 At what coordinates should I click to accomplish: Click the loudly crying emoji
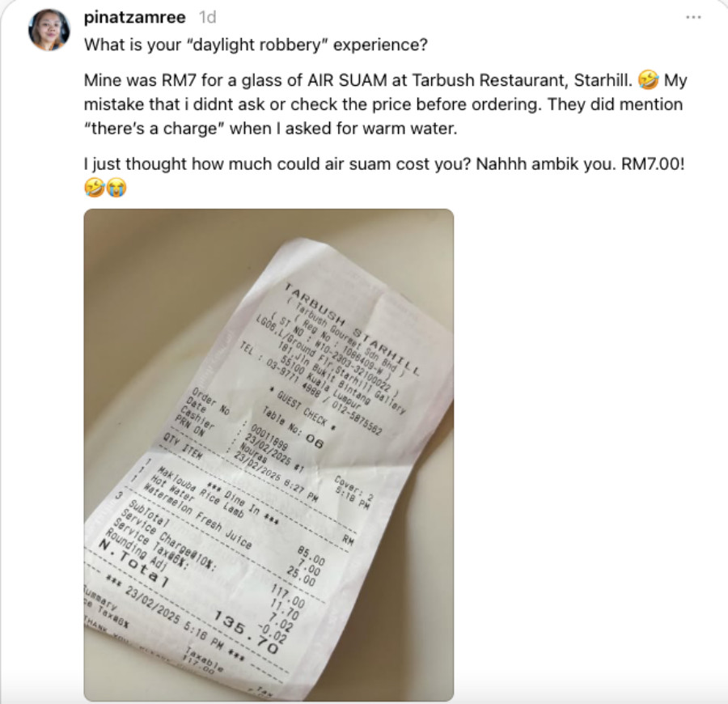(116, 188)
